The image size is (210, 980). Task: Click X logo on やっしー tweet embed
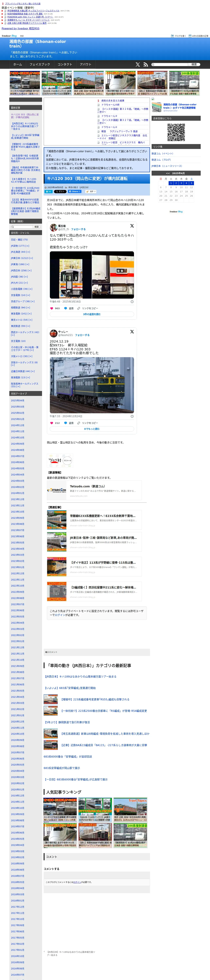click(x=132, y=331)
